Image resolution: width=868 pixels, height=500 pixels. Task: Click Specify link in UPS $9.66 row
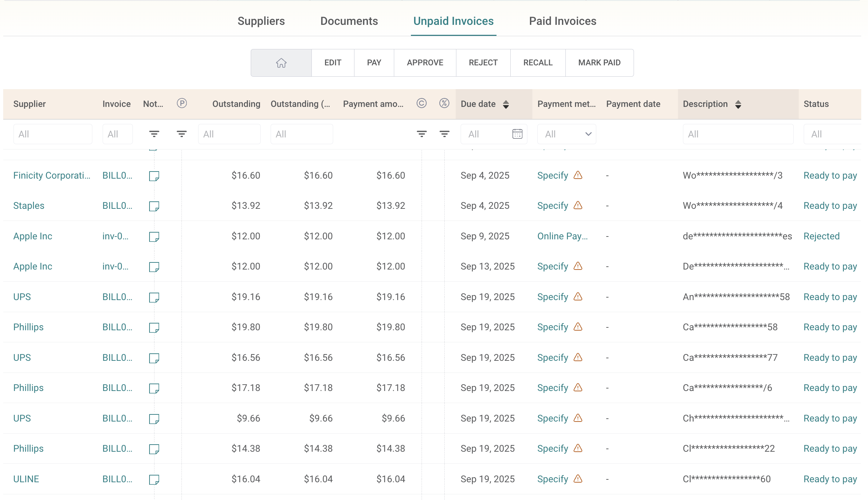(553, 418)
